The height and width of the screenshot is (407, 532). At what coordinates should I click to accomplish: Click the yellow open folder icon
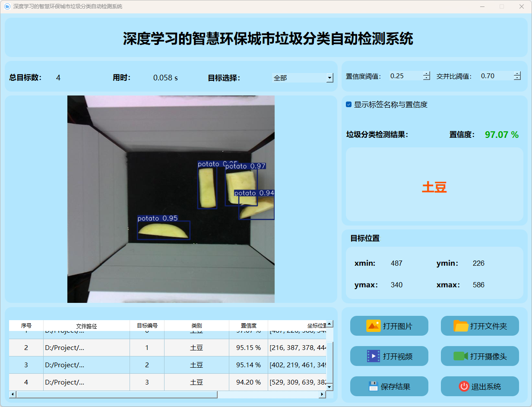point(461,326)
